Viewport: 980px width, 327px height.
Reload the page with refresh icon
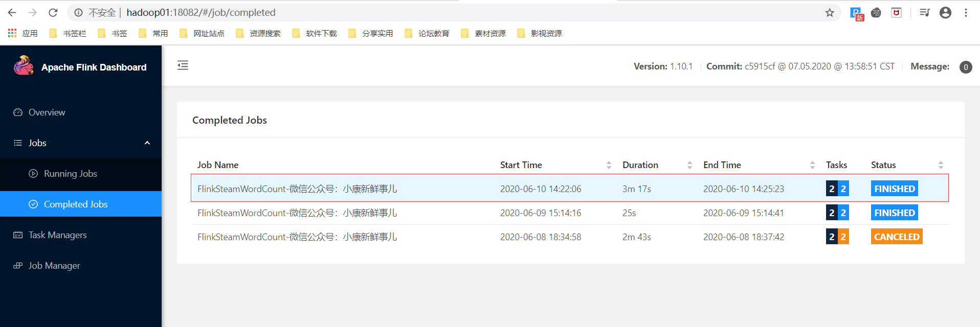click(x=53, y=12)
